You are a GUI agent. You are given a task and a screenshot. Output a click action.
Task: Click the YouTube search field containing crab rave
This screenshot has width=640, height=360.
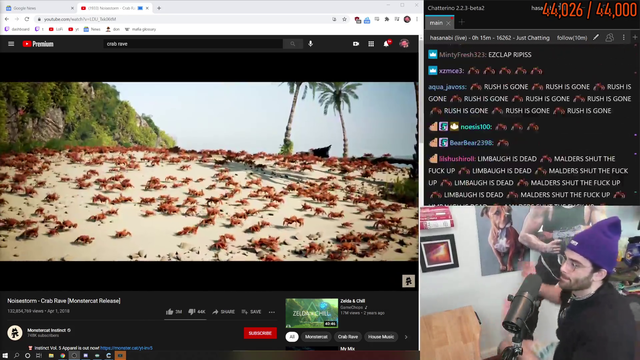(x=193, y=44)
